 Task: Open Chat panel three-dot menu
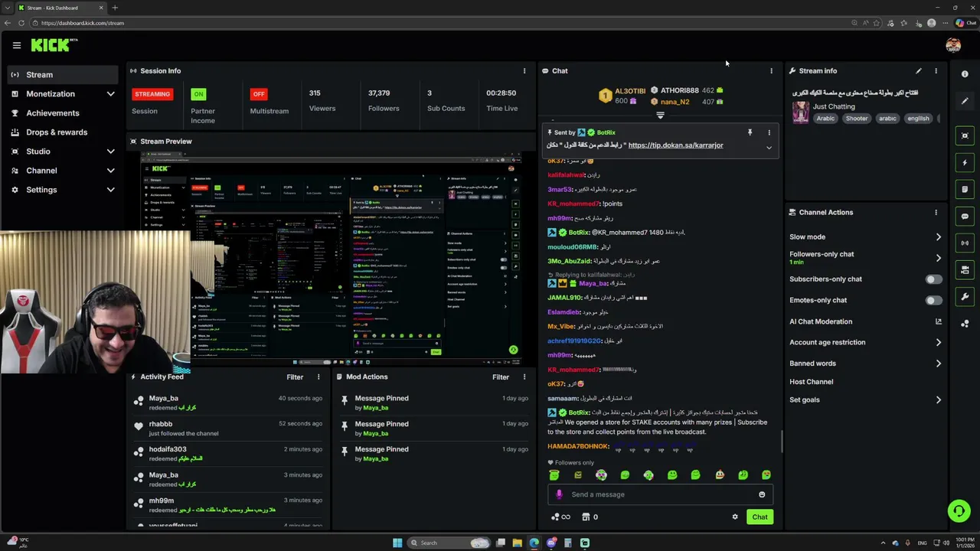click(x=771, y=71)
